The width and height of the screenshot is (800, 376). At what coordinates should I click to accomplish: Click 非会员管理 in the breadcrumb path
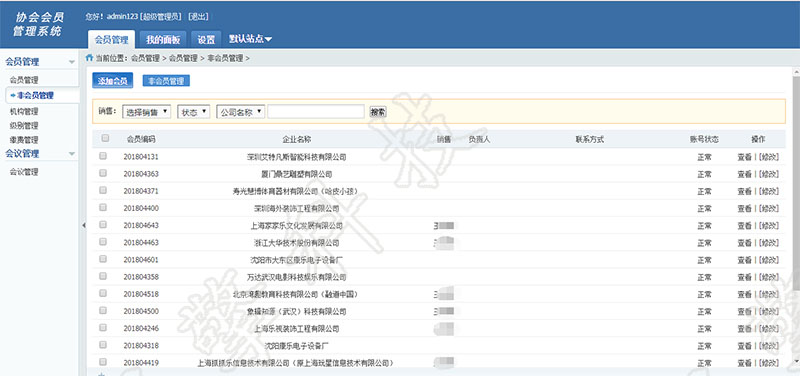point(225,58)
